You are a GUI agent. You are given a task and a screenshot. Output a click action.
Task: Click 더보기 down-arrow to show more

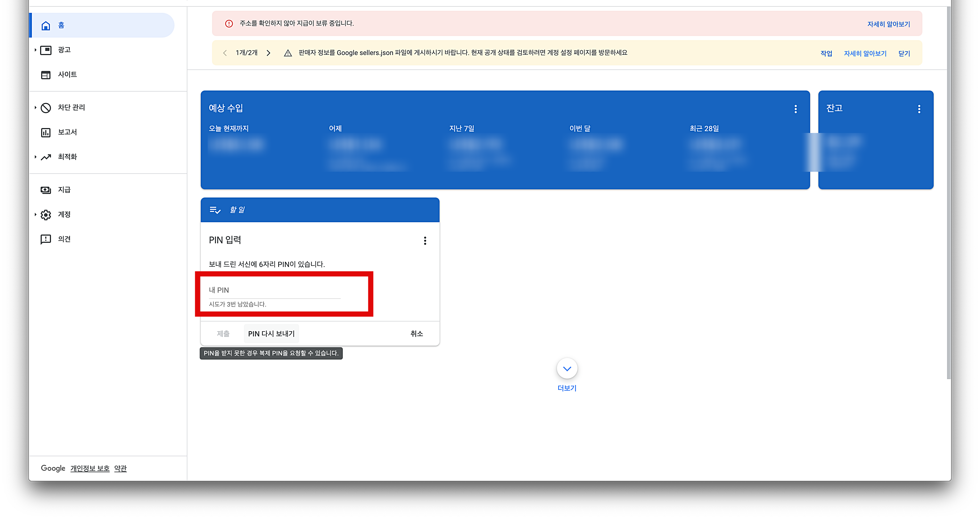point(567,369)
